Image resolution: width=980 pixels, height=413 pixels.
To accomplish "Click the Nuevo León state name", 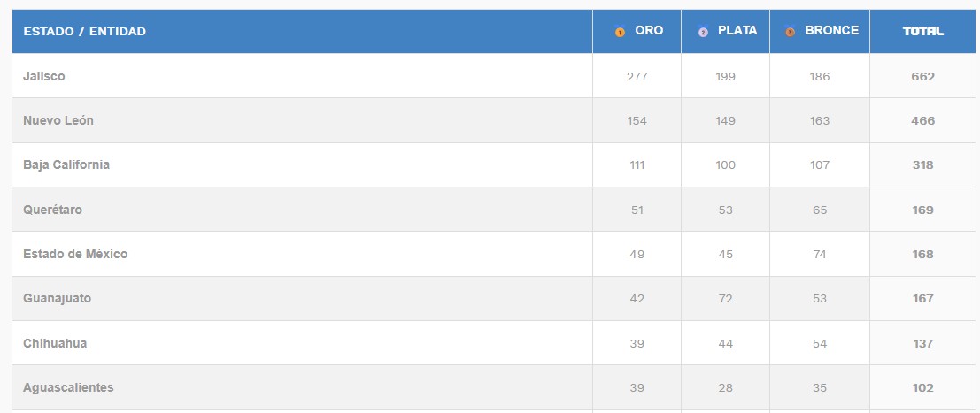I will (58, 120).
